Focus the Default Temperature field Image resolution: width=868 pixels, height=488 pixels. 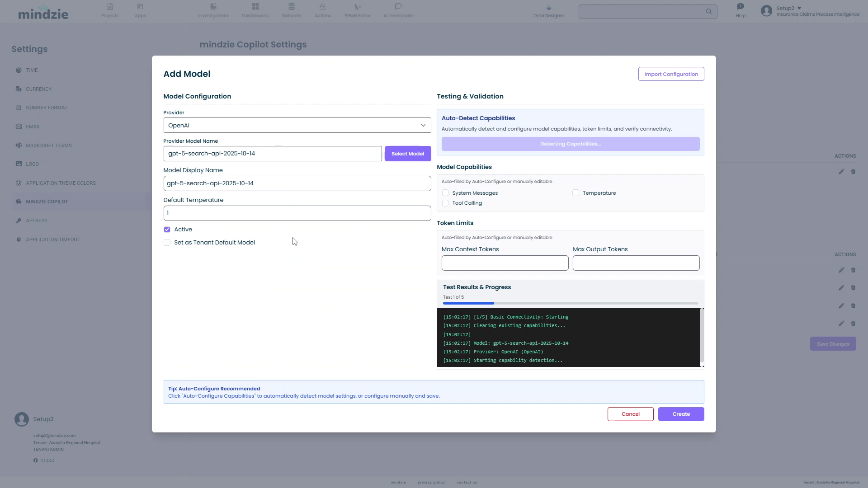coord(297,213)
